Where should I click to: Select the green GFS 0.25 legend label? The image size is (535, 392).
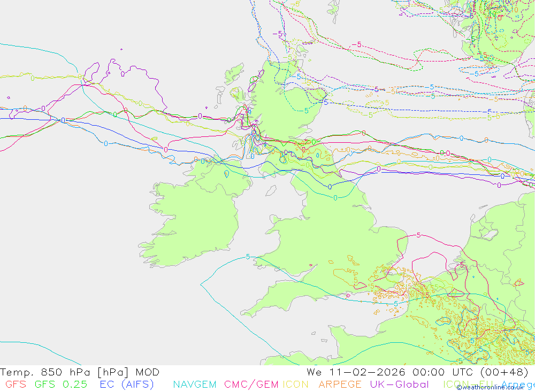(x=61, y=384)
